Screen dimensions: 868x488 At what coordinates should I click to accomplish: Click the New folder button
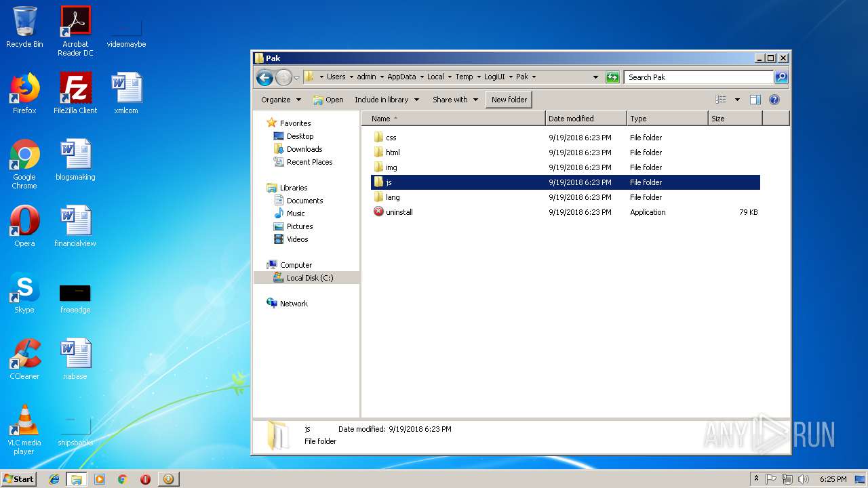click(x=509, y=100)
